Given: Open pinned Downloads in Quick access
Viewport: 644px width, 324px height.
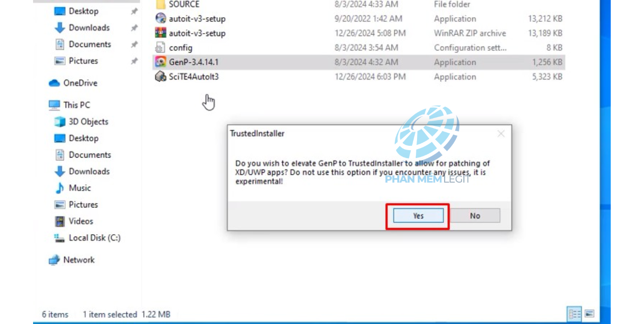Looking at the screenshot, I should (x=82, y=28).
